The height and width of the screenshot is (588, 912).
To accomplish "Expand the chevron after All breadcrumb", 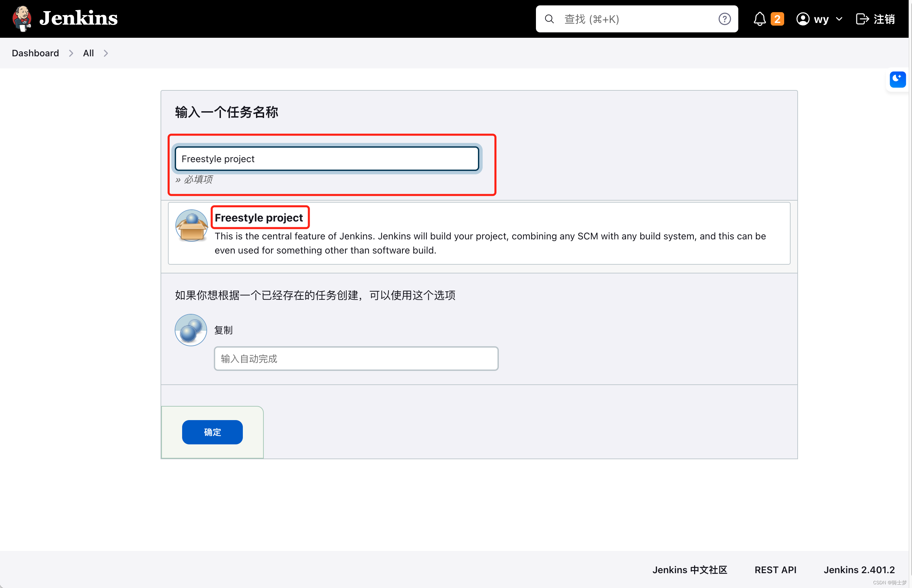I will [106, 53].
